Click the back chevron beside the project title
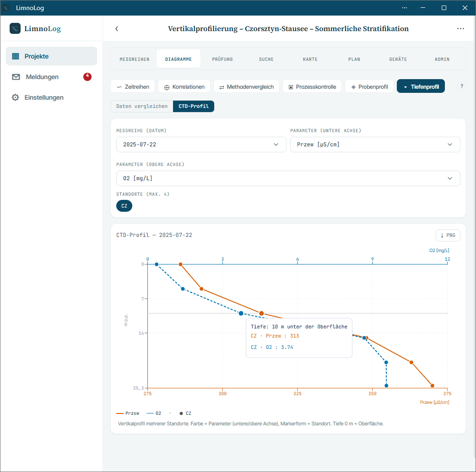 [117, 29]
